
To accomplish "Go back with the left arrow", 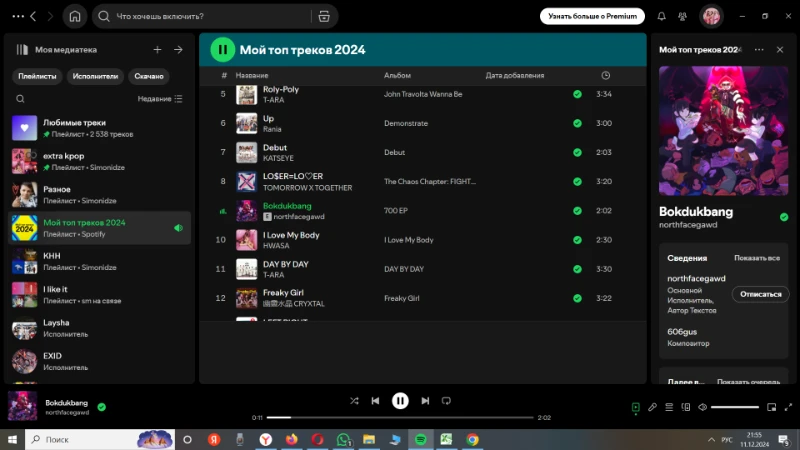I will (x=33, y=16).
